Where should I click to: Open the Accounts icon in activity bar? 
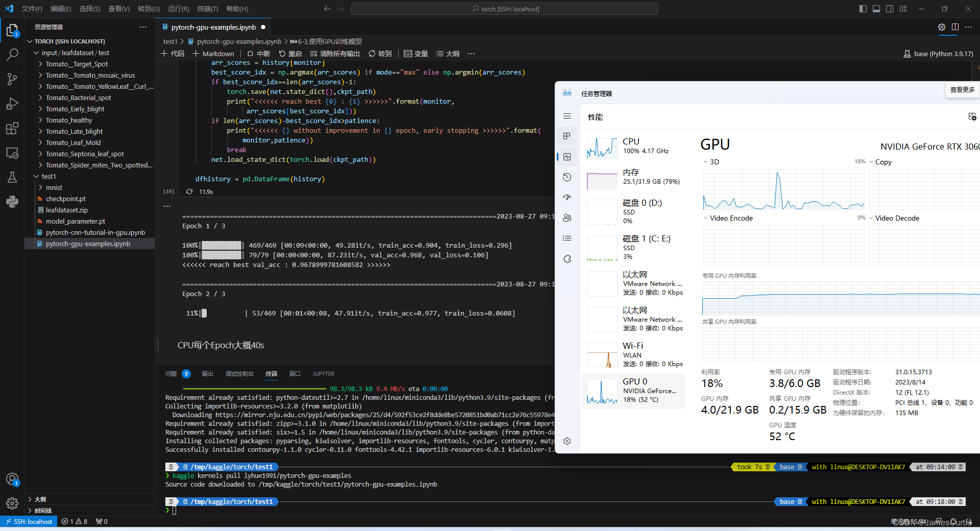click(12, 479)
